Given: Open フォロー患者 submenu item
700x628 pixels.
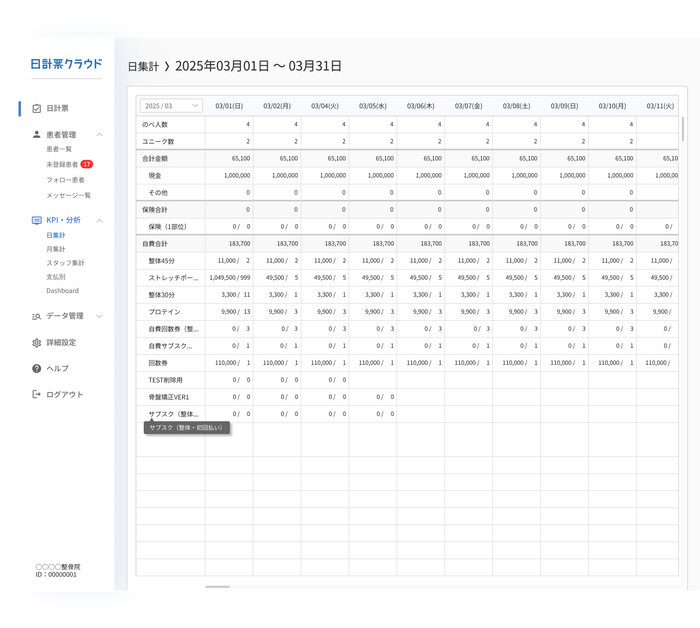Looking at the screenshot, I should pos(65,180).
